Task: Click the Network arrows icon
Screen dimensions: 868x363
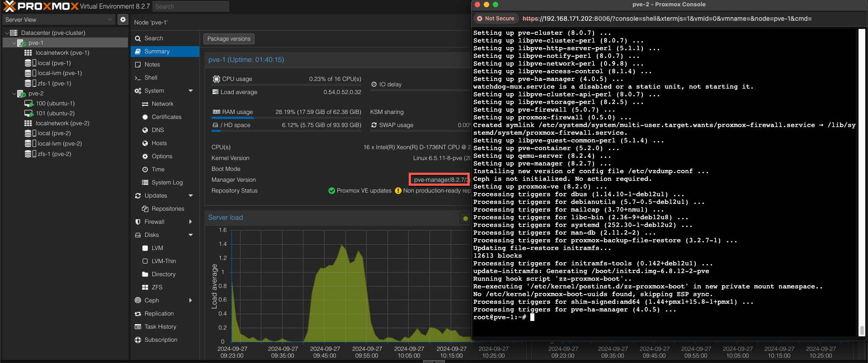Action: point(145,104)
